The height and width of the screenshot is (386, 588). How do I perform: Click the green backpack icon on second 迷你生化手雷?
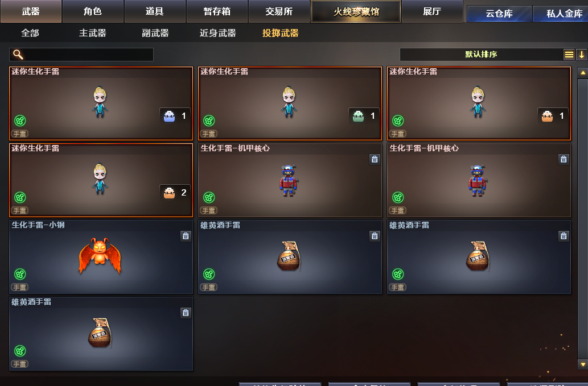point(359,116)
